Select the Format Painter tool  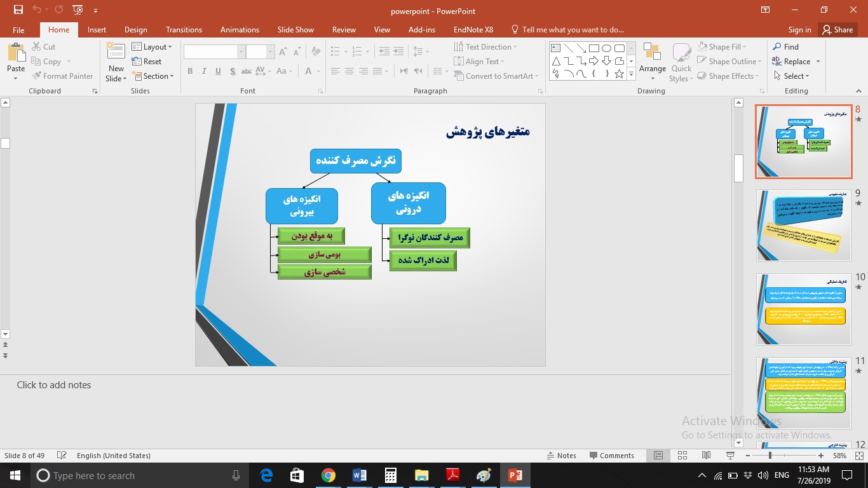(63, 76)
